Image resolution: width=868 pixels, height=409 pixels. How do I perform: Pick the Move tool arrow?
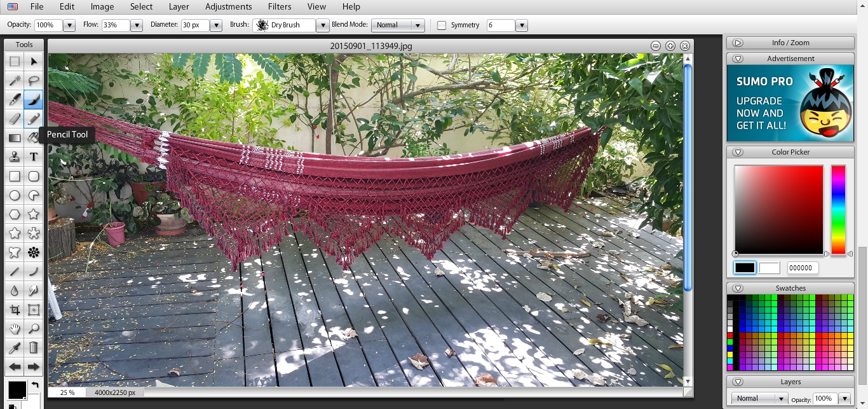[34, 62]
